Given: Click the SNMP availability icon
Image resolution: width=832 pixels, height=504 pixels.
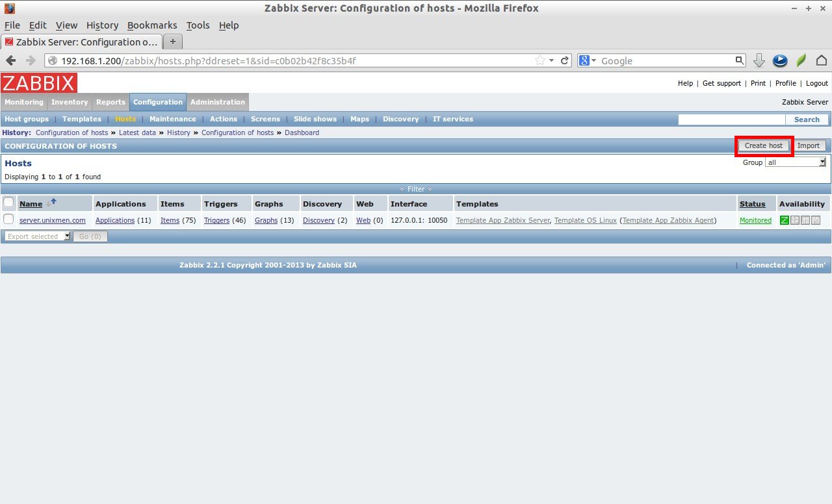Looking at the screenshot, I should (x=795, y=220).
